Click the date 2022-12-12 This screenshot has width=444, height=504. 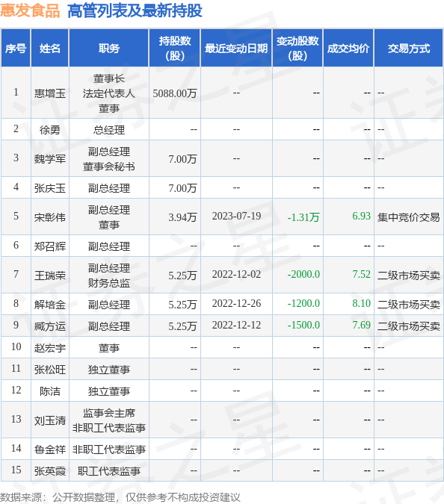tap(236, 325)
